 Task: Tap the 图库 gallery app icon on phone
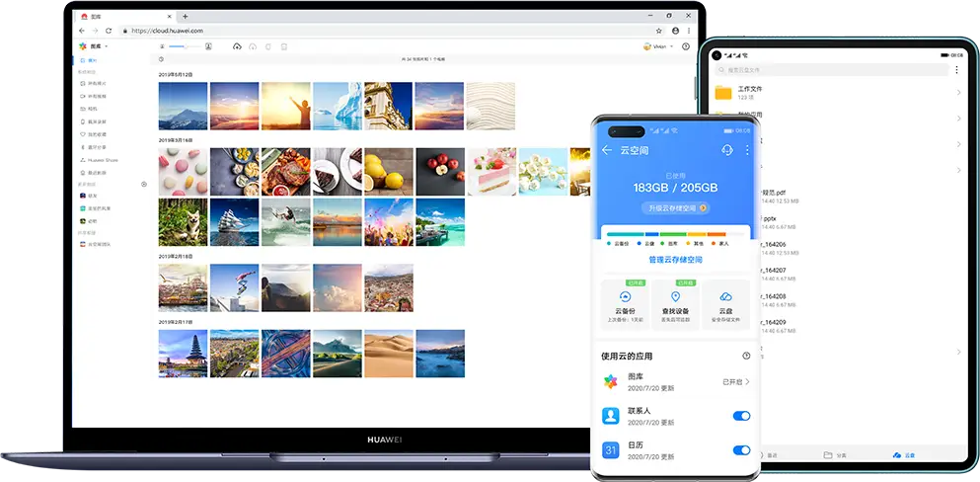tap(611, 381)
